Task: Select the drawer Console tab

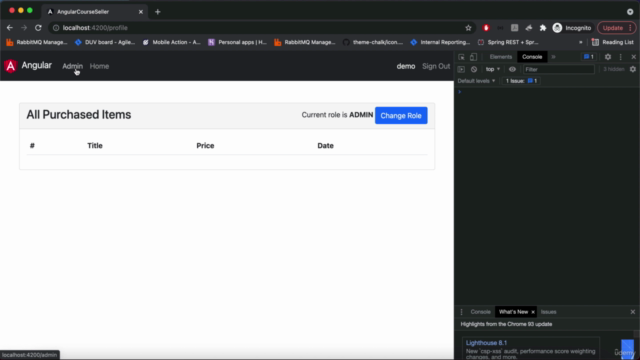Action: click(480, 312)
